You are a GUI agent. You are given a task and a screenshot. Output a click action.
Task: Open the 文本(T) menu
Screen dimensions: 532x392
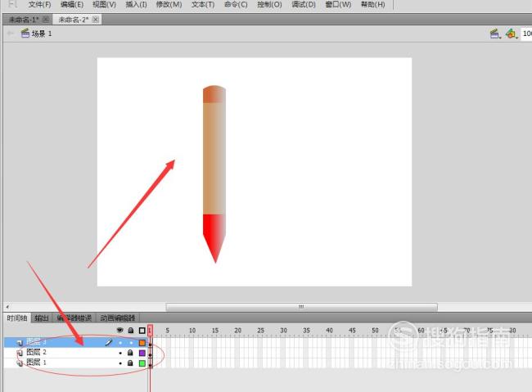(203, 5)
